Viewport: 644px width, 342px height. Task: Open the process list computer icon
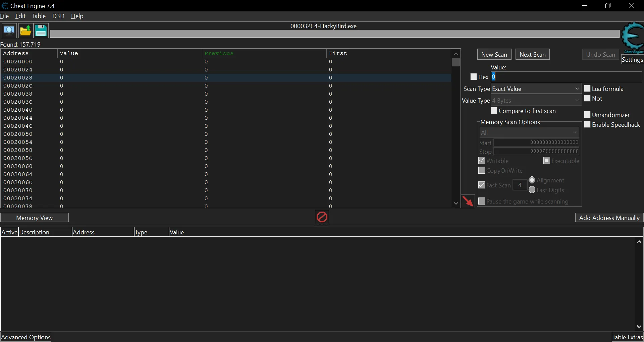click(9, 31)
